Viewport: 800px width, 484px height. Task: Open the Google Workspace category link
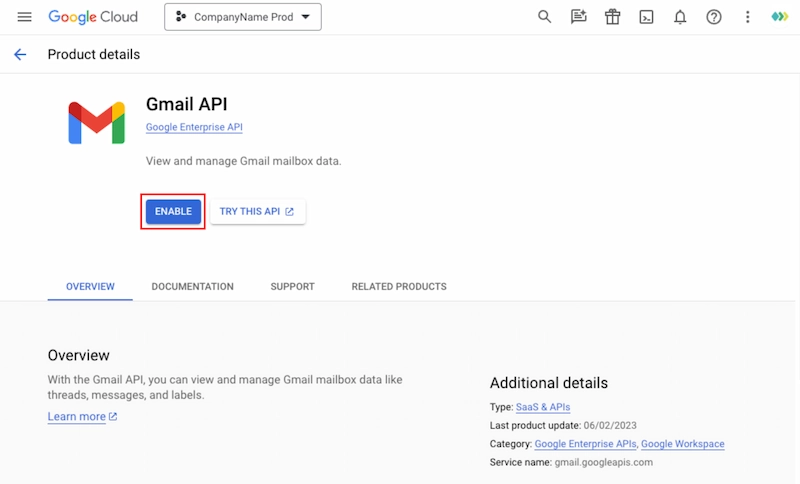[x=682, y=443]
